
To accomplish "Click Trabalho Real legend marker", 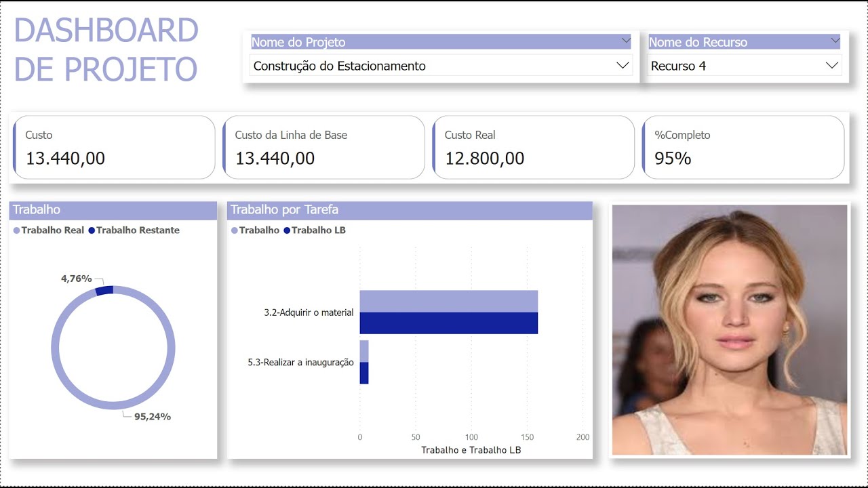I will pos(17,230).
